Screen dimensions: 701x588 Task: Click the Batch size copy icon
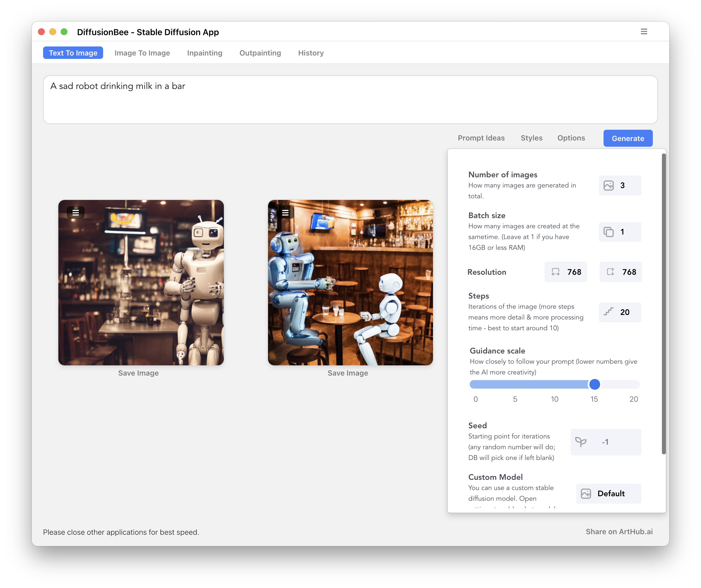pos(609,232)
